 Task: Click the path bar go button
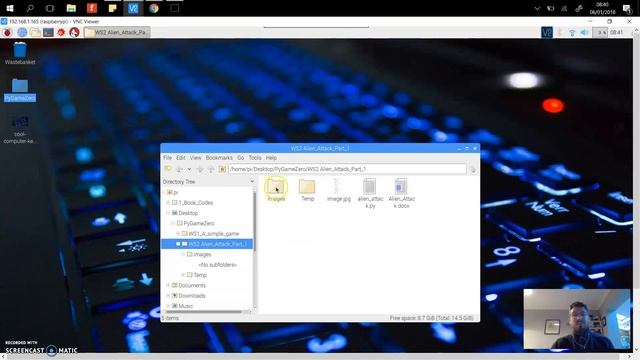point(473,169)
